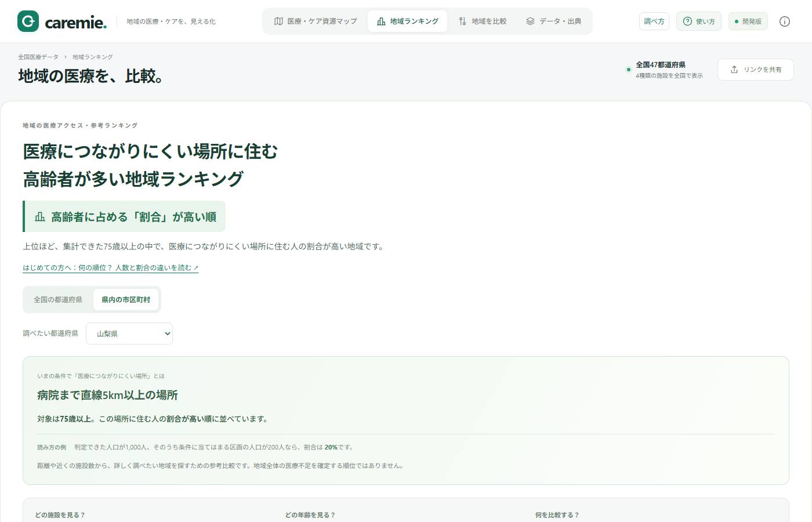Click the どの施設を見る？ label
The width and height of the screenshot is (812, 522).
(60, 515)
